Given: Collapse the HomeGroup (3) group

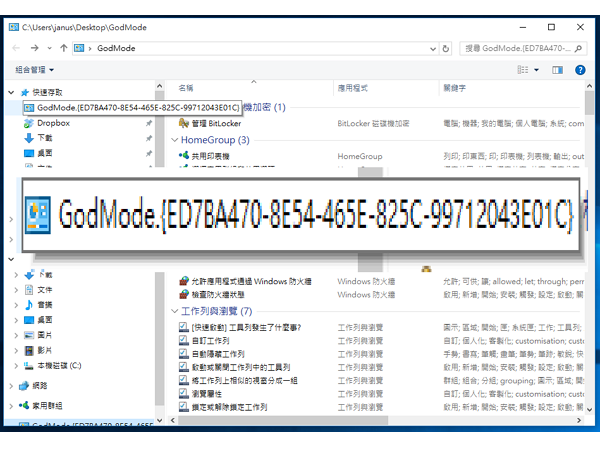Looking at the screenshot, I should pos(174,140).
